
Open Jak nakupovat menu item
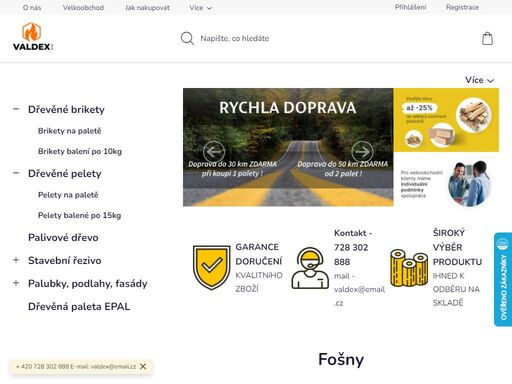(x=147, y=7)
